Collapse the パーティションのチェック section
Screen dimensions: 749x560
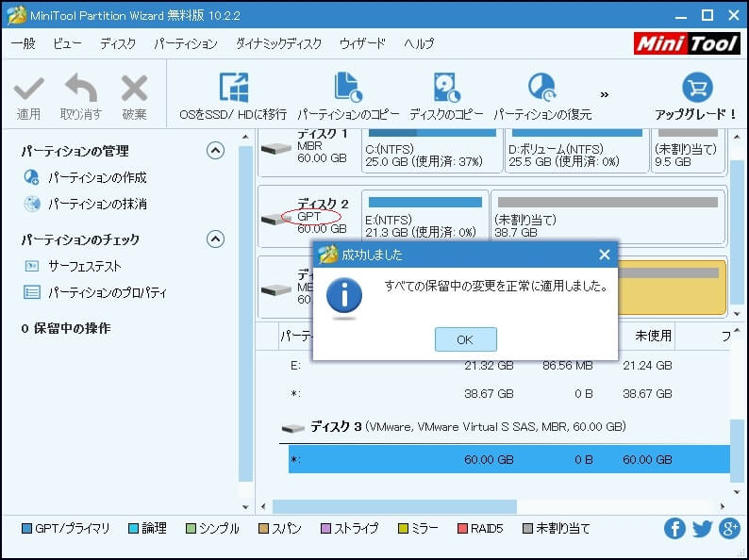point(215,239)
